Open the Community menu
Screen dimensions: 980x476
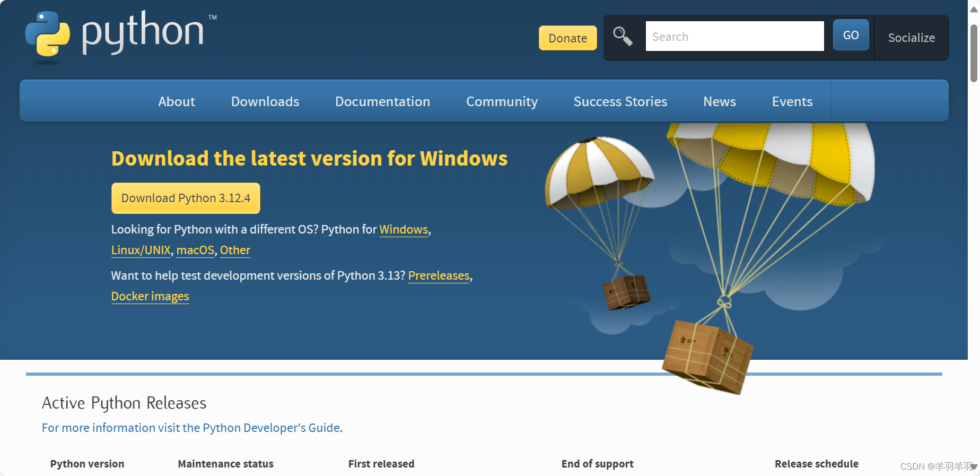[x=502, y=101]
